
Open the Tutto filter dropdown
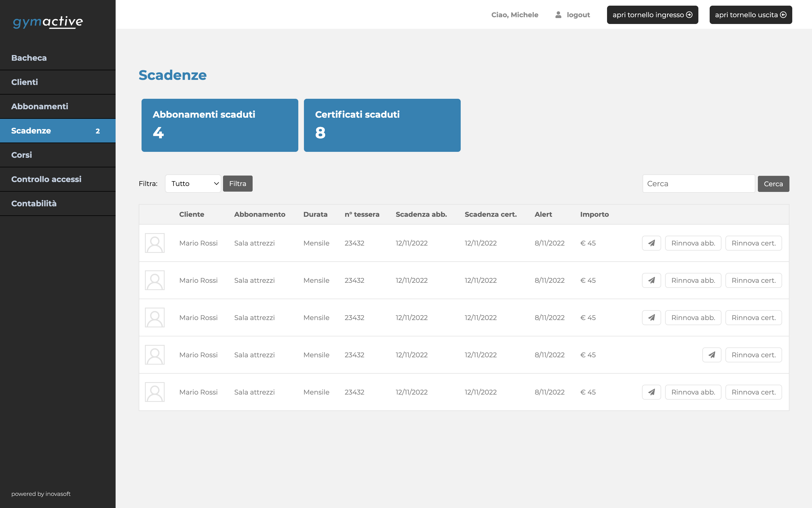(193, 184)
